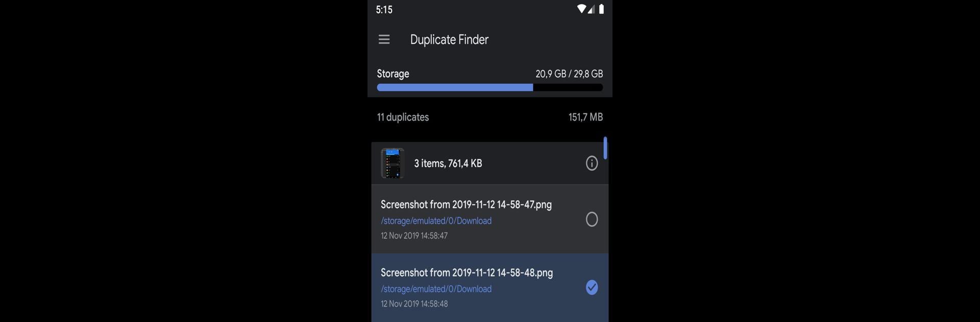
Task: Tap the 3 items, 761,4 KB header
Action: (448, 164)
